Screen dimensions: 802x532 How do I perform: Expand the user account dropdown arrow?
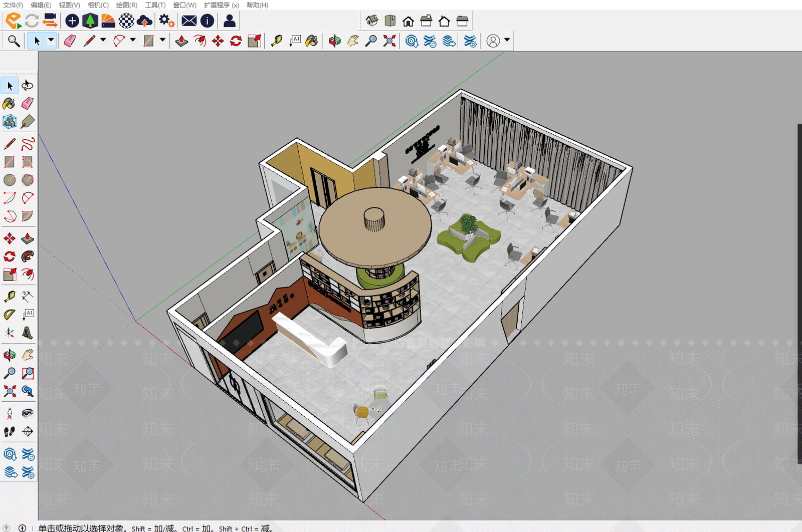pyautogui.click(x=507, y=40)
